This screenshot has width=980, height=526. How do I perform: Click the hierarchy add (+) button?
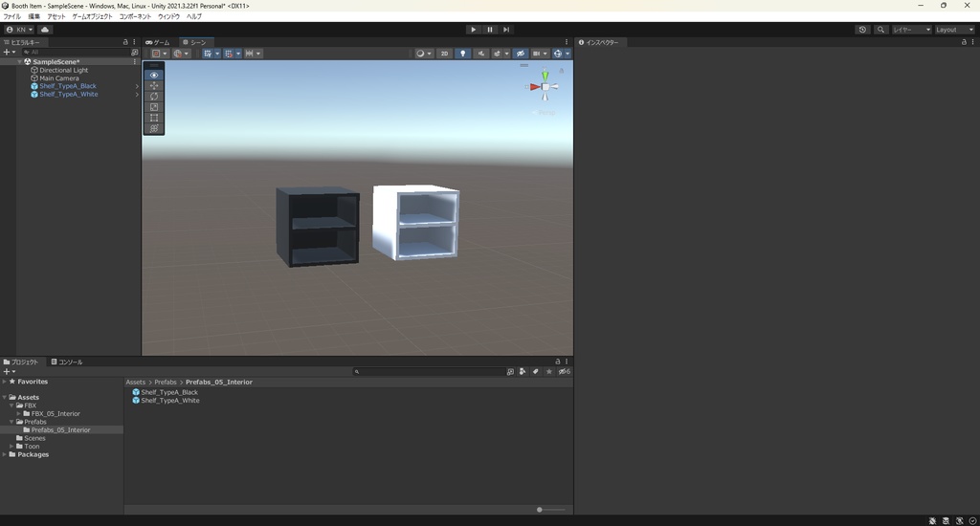[9, 53]
